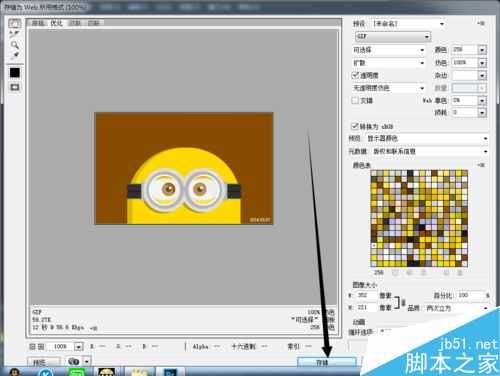This screenshot has height=376, width=500.
Task: Click the browser preview icon
Action: tap(74, 361)
